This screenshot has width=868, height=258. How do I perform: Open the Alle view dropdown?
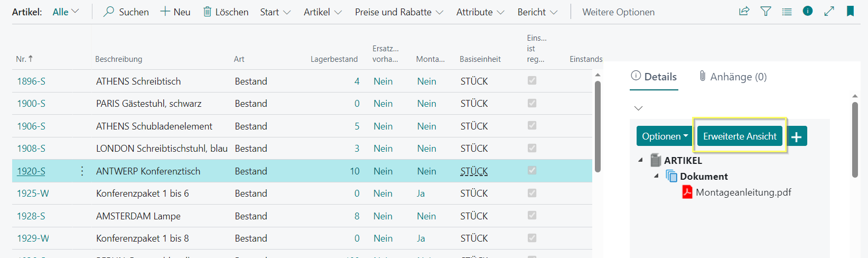(66, 12)
